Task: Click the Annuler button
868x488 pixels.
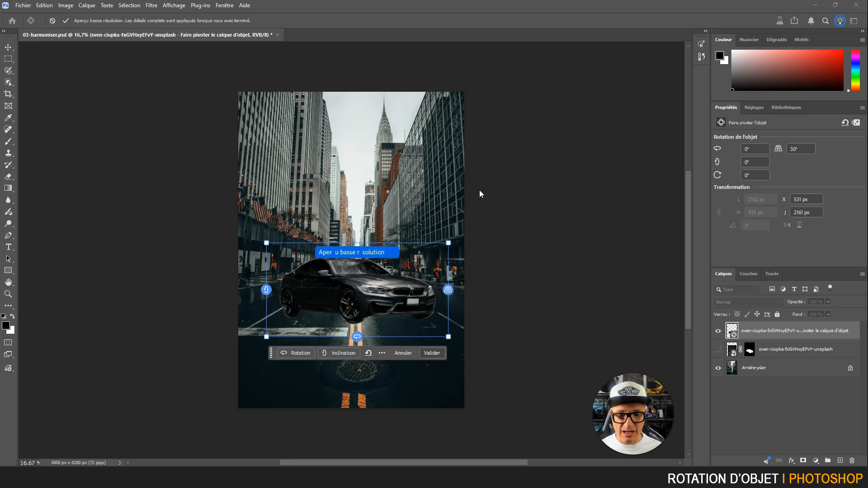Action: (x=403, y=353)
